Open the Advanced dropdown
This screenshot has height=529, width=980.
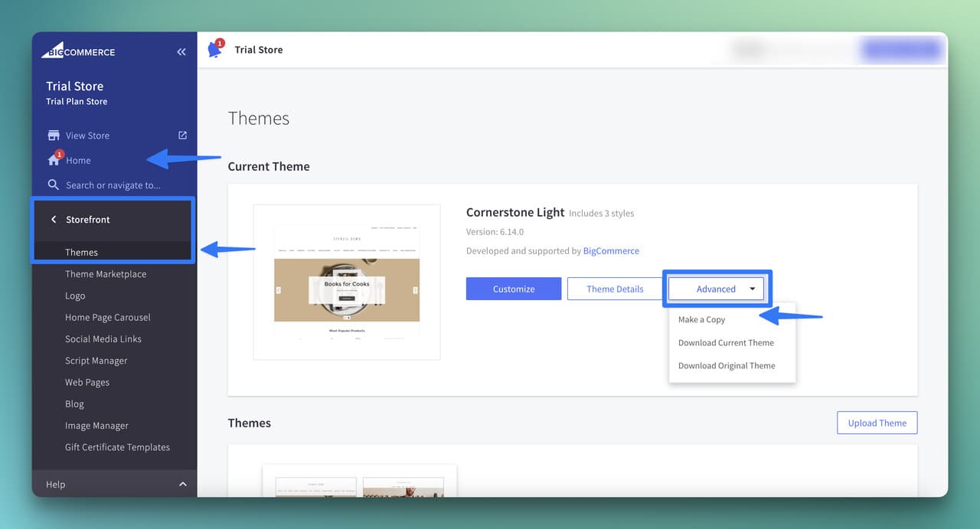(716, 289)
